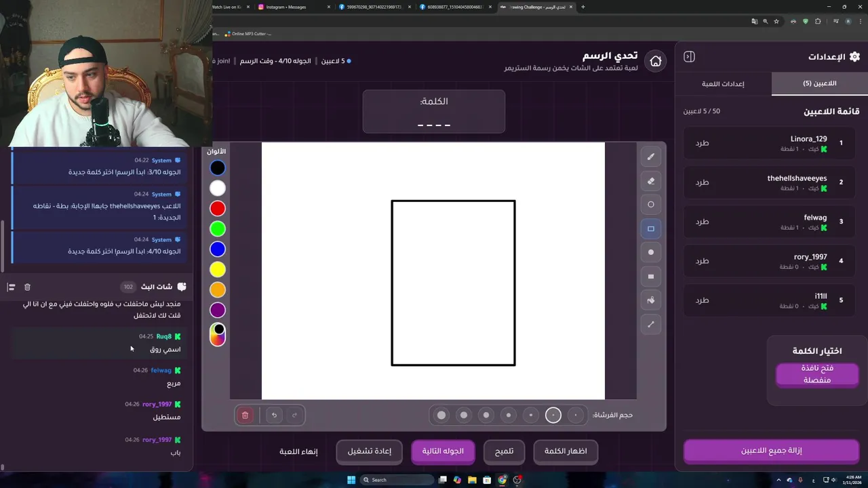Click إعادة تشغيل restart button

tap(369, 451)
